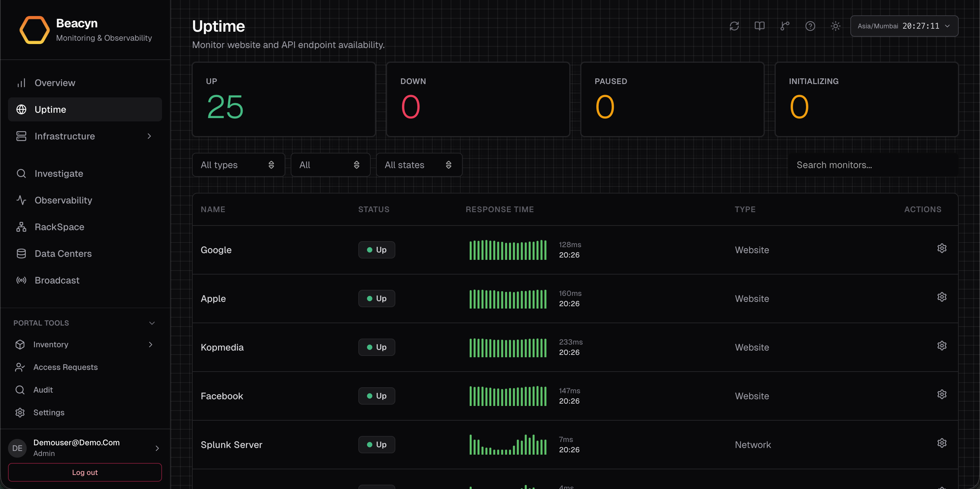Click the UP 25 summary card
Viewport: 980px width, 489px height.
tap(284, 99)
